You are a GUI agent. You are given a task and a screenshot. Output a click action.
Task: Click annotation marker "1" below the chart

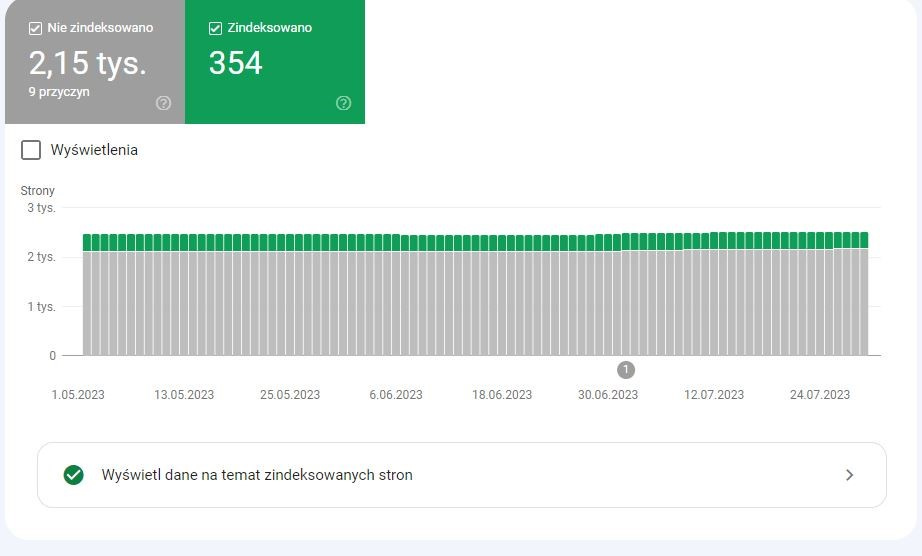(x=626, y=370)
